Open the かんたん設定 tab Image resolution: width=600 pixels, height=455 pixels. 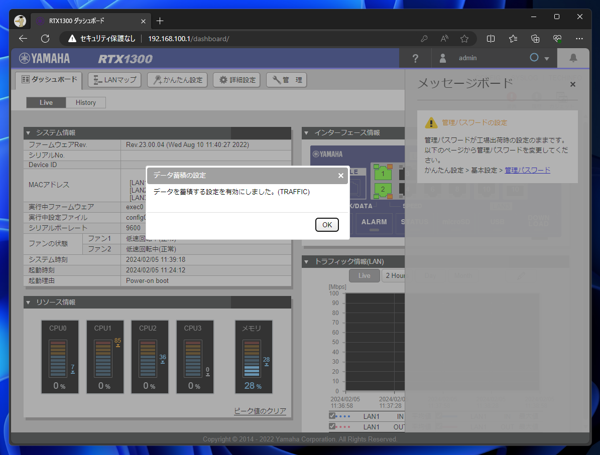[x=177, y=80]
